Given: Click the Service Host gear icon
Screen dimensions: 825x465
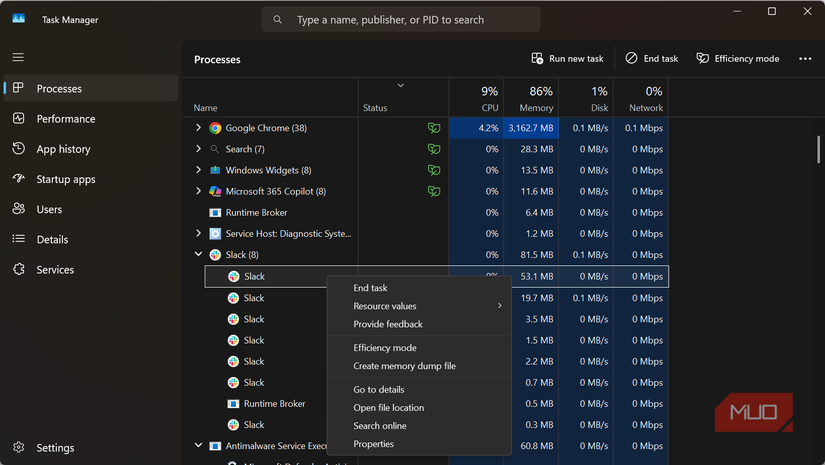Looking at the screenshot, I should point(215,234).
